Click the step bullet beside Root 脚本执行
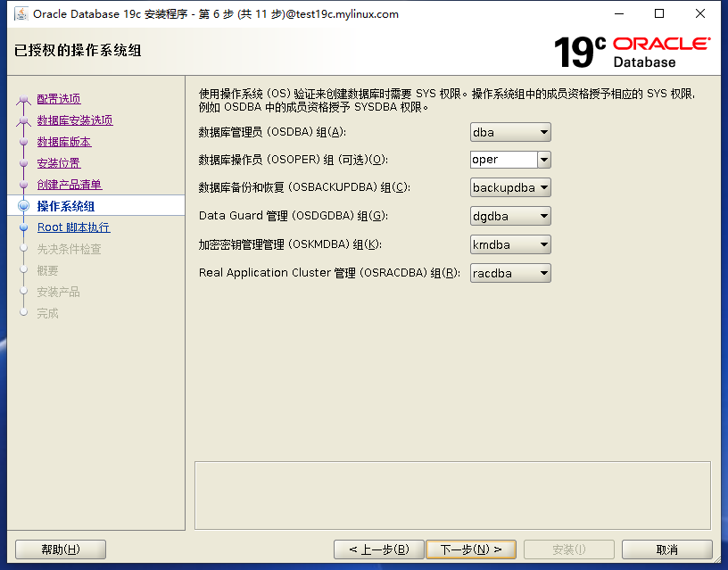 point(24,227)
